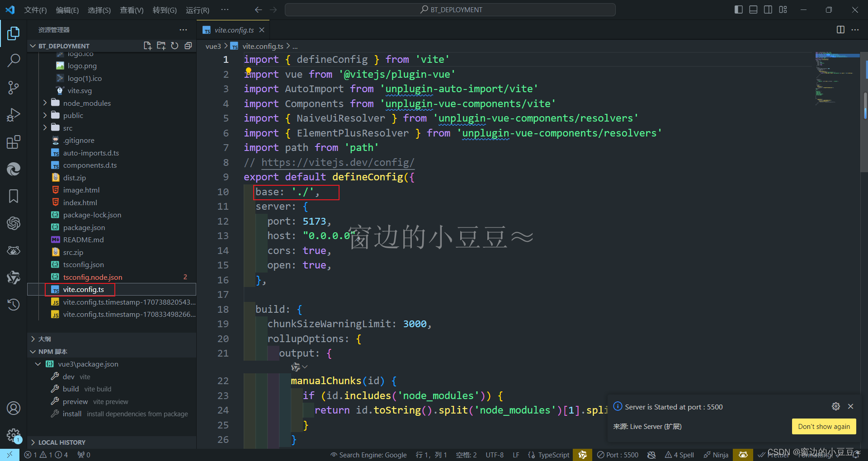Click the lightbulb code action icon
Viewport: 868px width, 461px height.
248,71
